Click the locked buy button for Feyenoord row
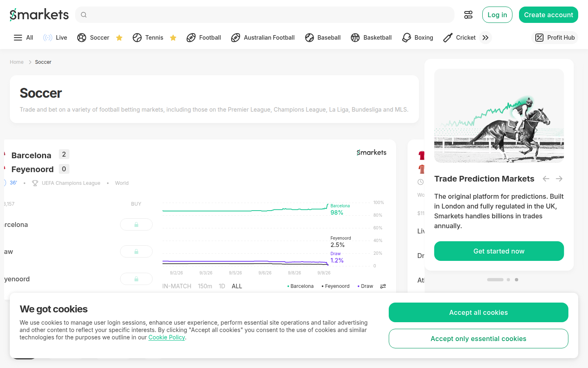 click(x=136, y=279)
